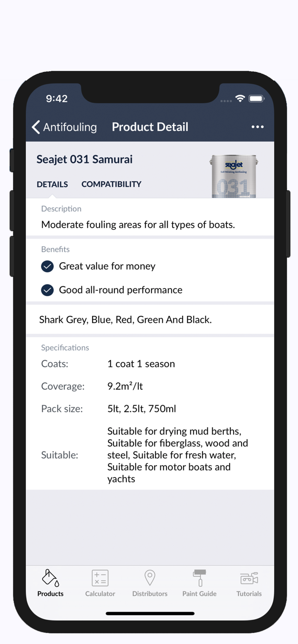This screenshot has height=644, width=298.
Task: Tap the Great value for money checkmark
Action: coord(47,266)
